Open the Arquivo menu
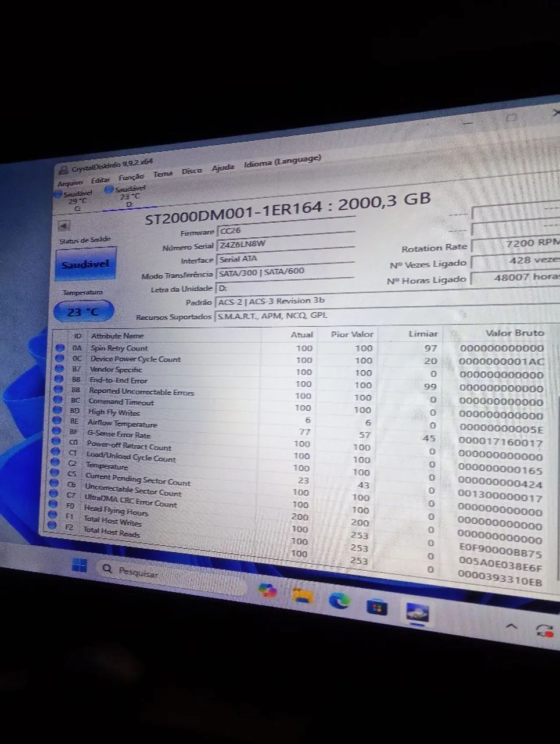560x744 pixels. pyautogui.click(x=70, y=184)
